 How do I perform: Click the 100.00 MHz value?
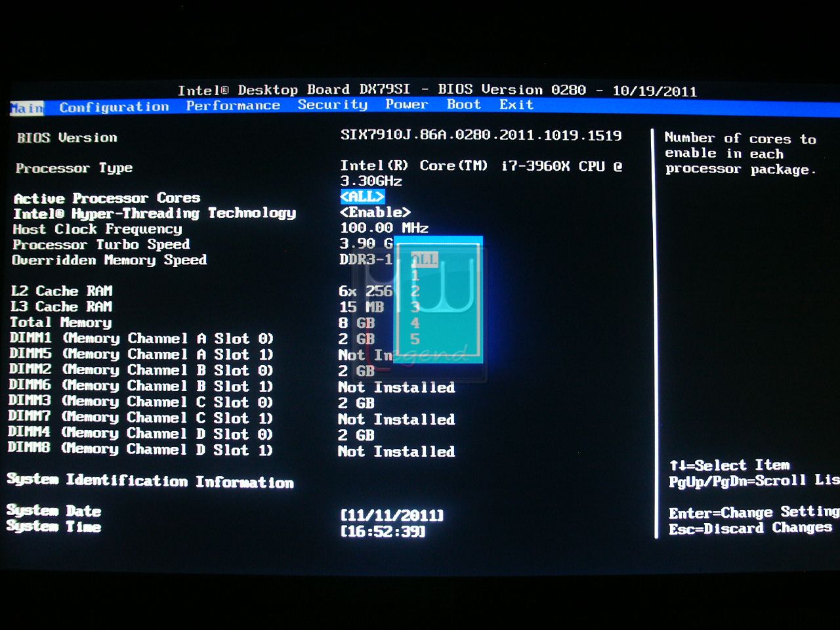(x=384, y=228)
